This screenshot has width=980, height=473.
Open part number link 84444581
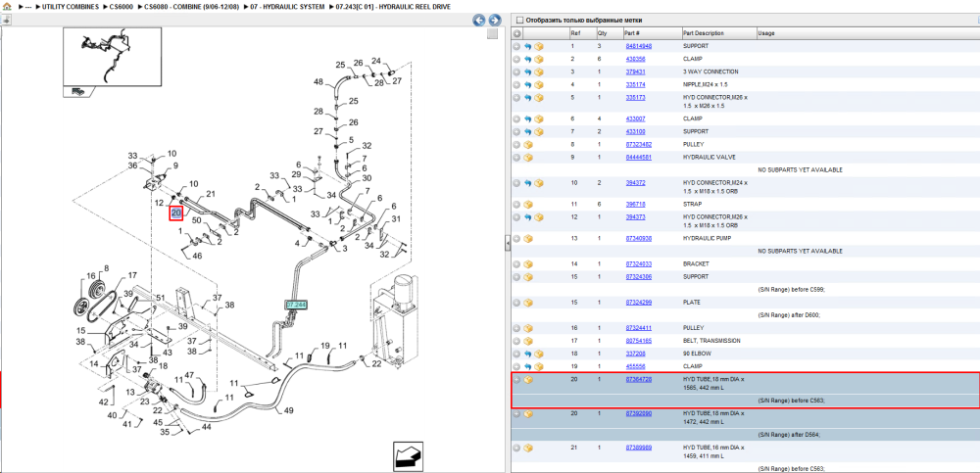click(x=639, y=158)
